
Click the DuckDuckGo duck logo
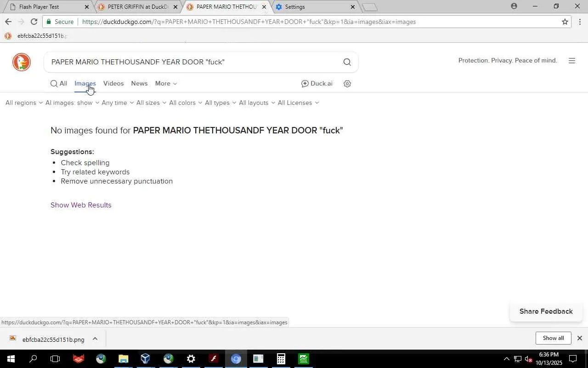click(22, 62)
